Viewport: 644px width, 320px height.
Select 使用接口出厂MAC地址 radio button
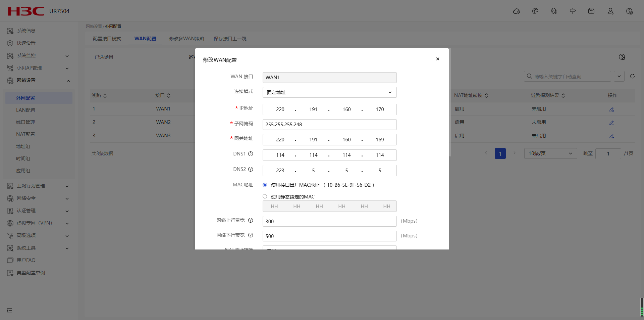[265, 185]
